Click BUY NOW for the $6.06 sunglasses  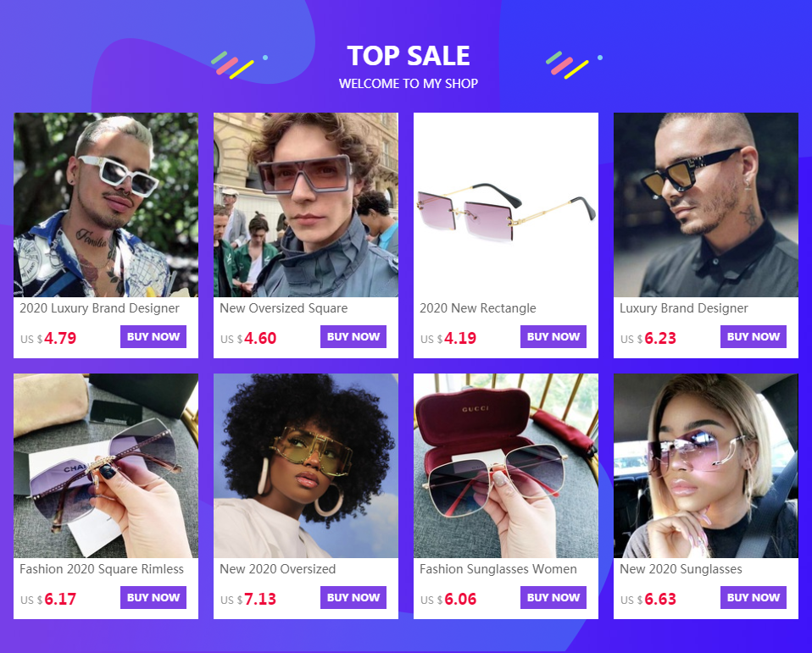click(x=553, y=598)
